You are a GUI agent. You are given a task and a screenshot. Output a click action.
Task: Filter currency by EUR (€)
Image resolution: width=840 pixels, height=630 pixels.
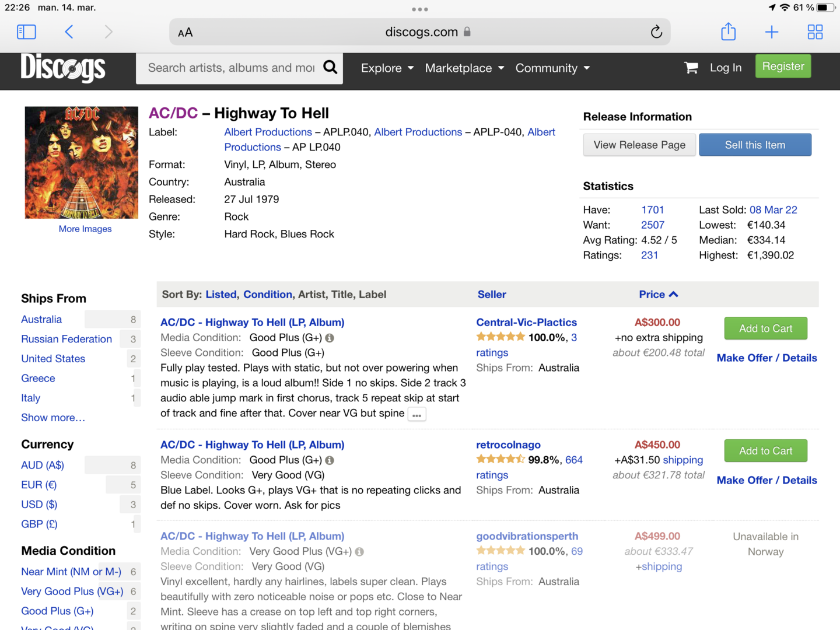(39, 485)
